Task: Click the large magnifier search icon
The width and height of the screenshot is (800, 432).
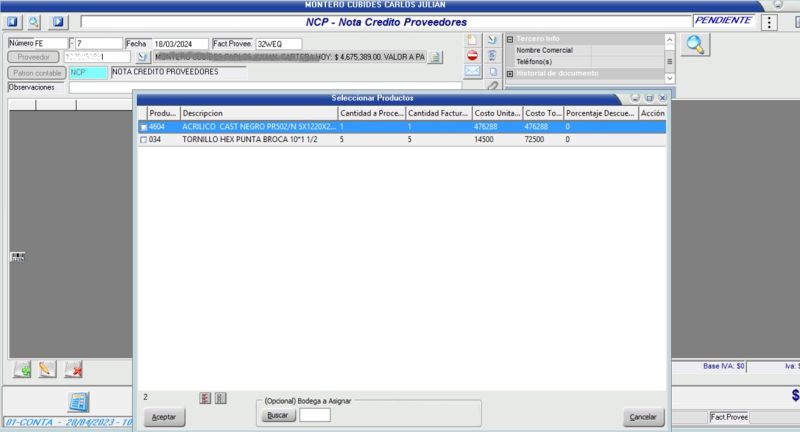Action: (x=696, y=45)
